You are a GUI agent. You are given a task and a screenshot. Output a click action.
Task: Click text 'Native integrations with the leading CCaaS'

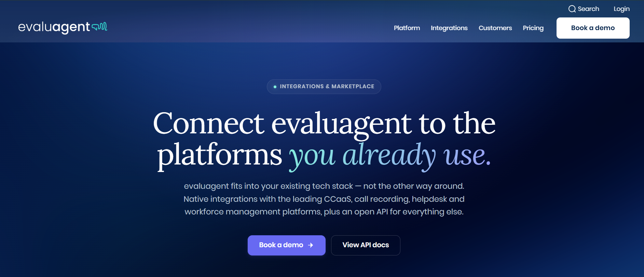tap(268, 199)
